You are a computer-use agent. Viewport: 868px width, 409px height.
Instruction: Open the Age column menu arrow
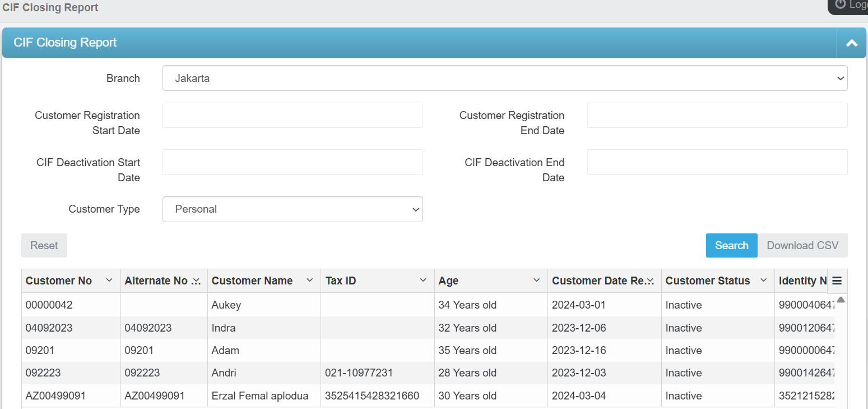tap(536, 281)
